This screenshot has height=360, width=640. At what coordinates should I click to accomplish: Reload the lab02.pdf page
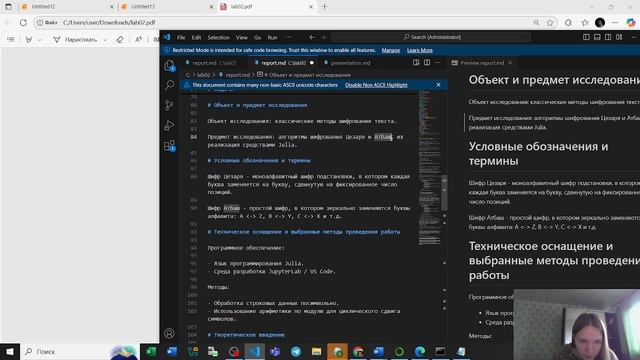[x=23, y=22]
